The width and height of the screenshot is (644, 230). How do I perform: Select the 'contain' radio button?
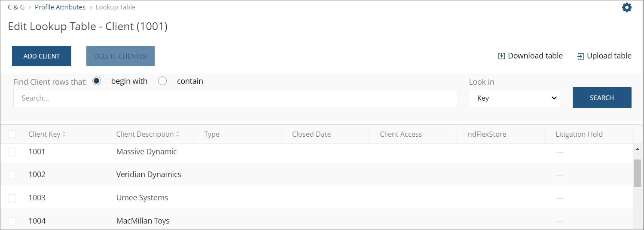coord(162,81)
